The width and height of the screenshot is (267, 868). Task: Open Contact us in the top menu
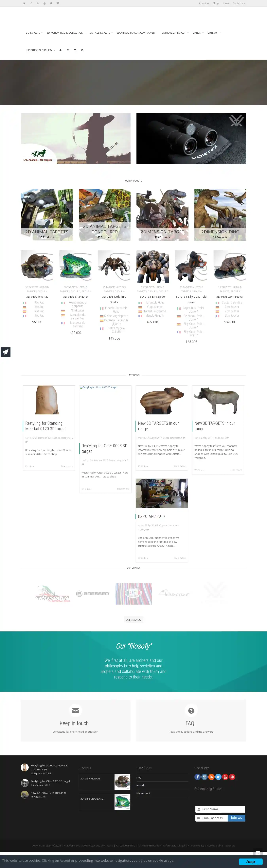pyautogui.click(x=238, y=3)
